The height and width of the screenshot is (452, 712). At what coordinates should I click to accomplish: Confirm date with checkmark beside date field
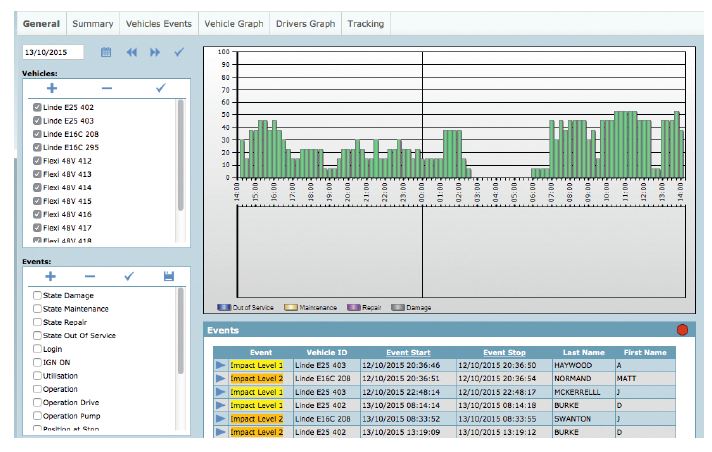click(179, 52)
